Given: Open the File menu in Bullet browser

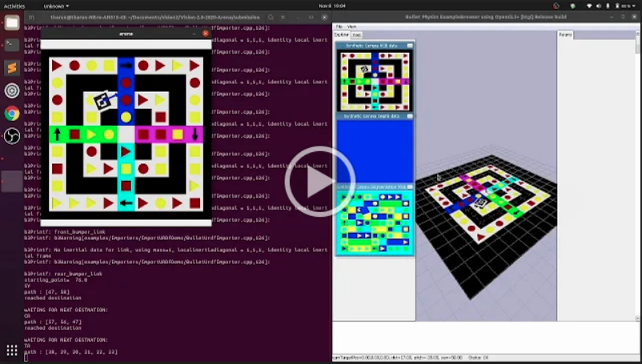Looking at the screenshot, I should [339, 26].
